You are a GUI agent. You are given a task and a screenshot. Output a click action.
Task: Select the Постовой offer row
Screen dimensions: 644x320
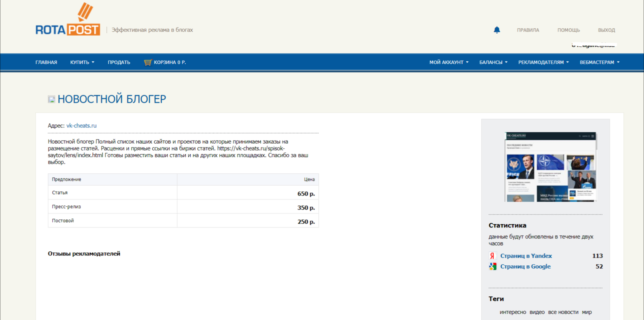tap(183, 221)
